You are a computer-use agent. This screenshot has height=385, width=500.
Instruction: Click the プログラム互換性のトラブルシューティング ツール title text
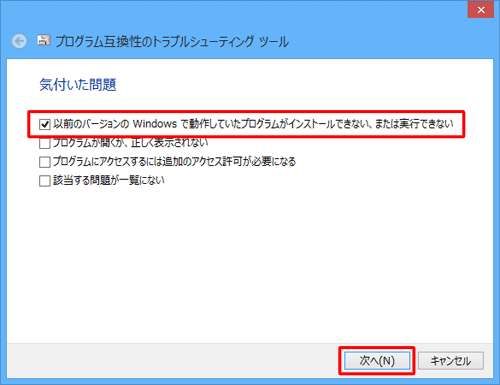pyautogui.click(x=172, y=42)
